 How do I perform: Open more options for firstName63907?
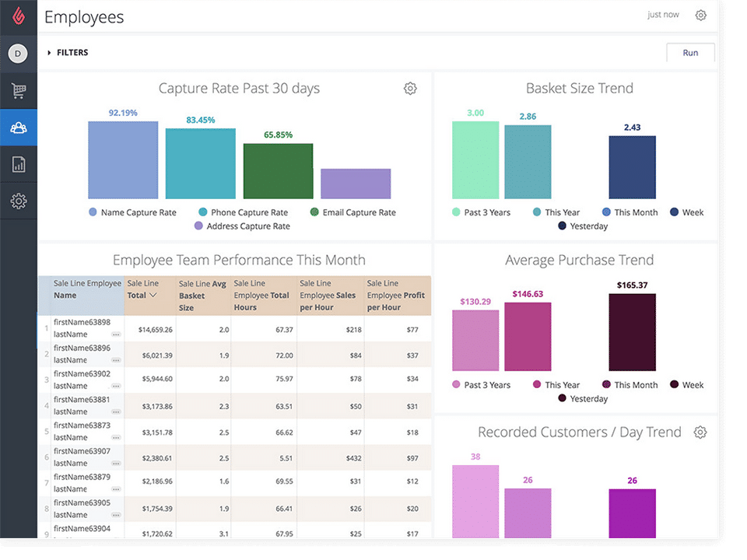pos(116,463)
